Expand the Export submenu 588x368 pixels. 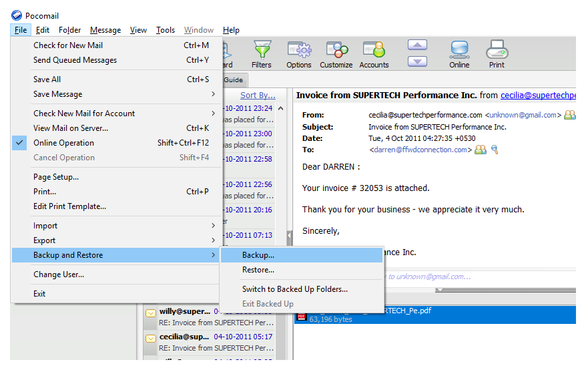point(214,240)
